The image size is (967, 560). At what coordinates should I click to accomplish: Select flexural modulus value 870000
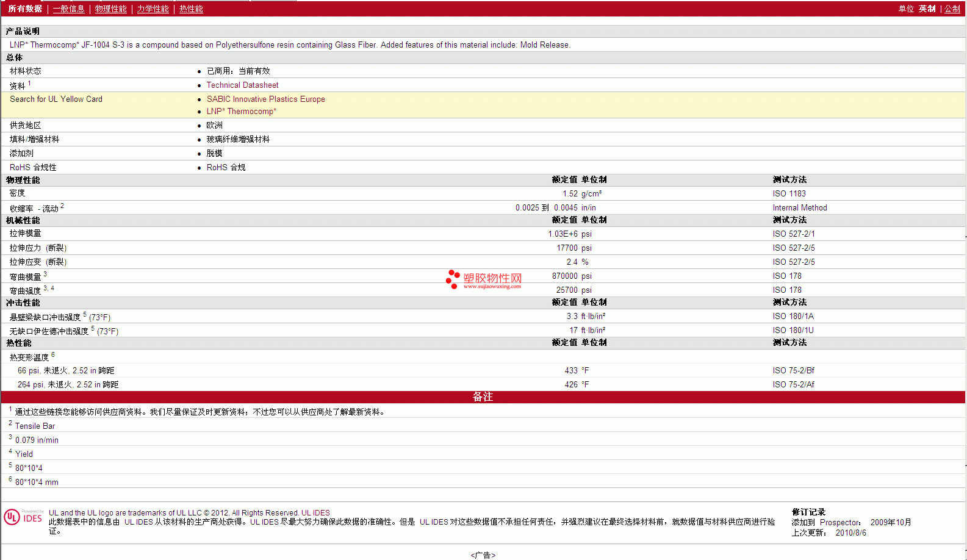click(565, 276)
